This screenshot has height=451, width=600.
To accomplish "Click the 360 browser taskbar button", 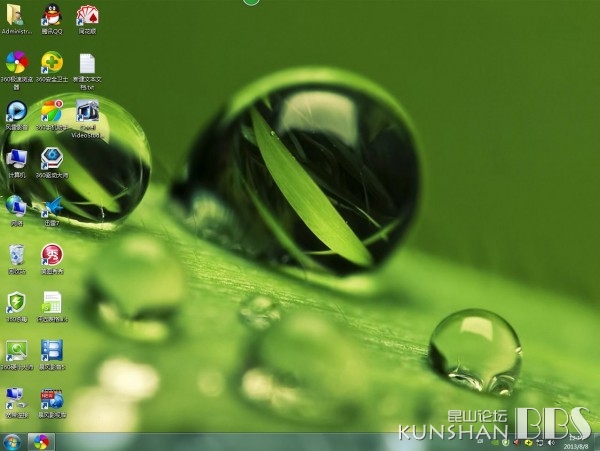I will tap(41, 443).
